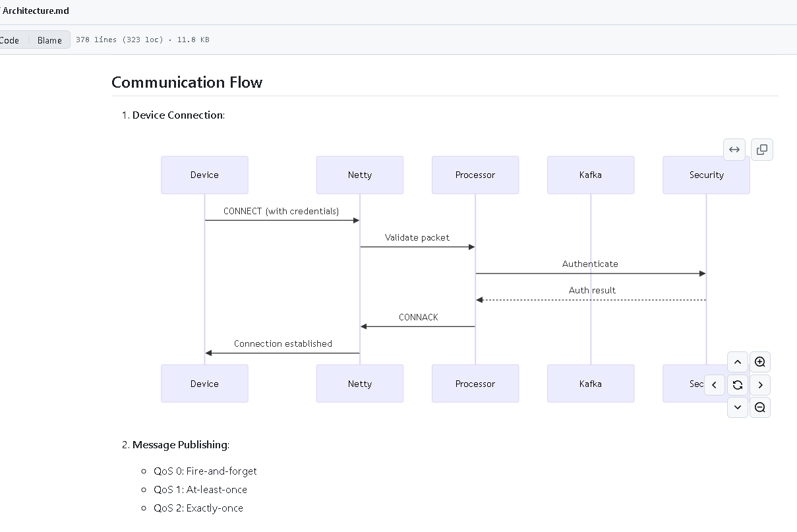Select the bottom Processor participant box
This screenshot has width=797, height=532.
pyautogui.click(x=475, y=384)
